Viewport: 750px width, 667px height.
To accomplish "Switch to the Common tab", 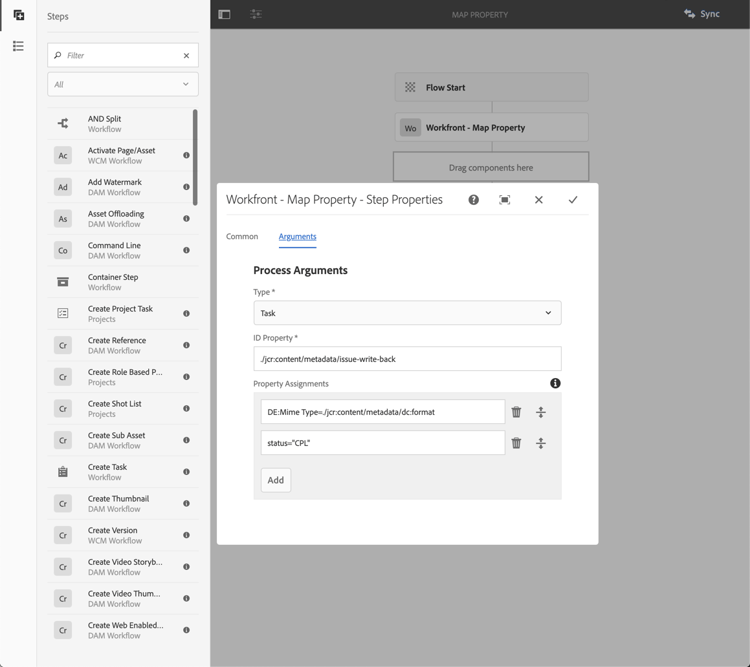I will coord(242,236).
